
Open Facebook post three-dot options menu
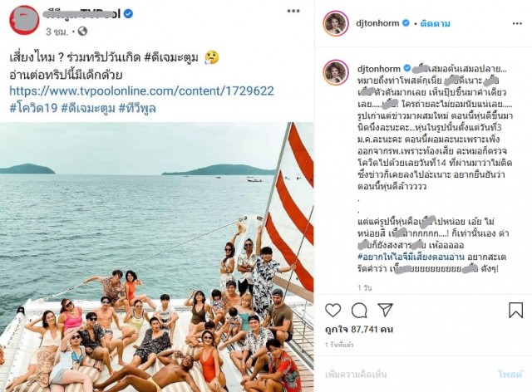click(x=293, y=11)
